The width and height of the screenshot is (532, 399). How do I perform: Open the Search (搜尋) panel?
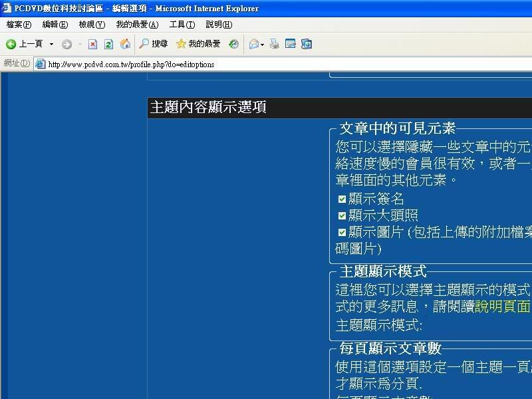[x=153, y=44]
